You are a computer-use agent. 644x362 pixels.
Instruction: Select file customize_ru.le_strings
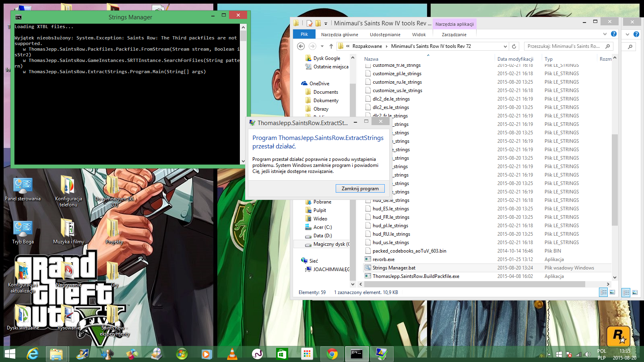click(397, 82)
